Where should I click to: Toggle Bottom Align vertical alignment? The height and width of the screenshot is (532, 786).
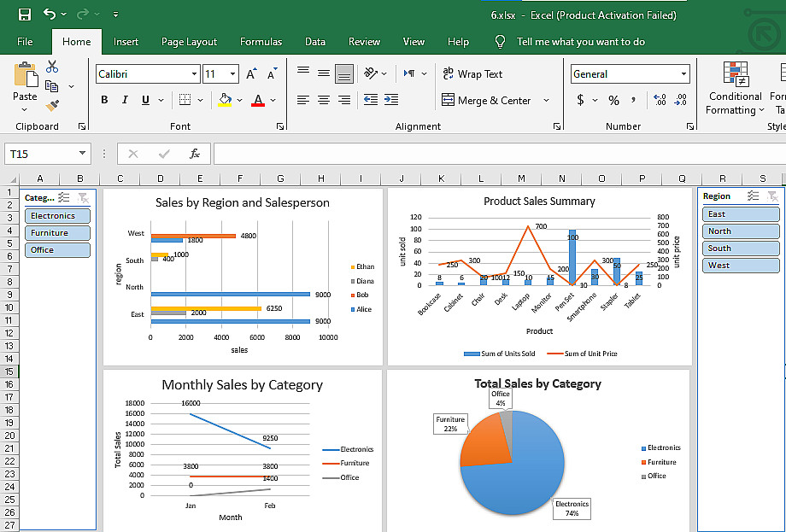(x=343, y=74)
